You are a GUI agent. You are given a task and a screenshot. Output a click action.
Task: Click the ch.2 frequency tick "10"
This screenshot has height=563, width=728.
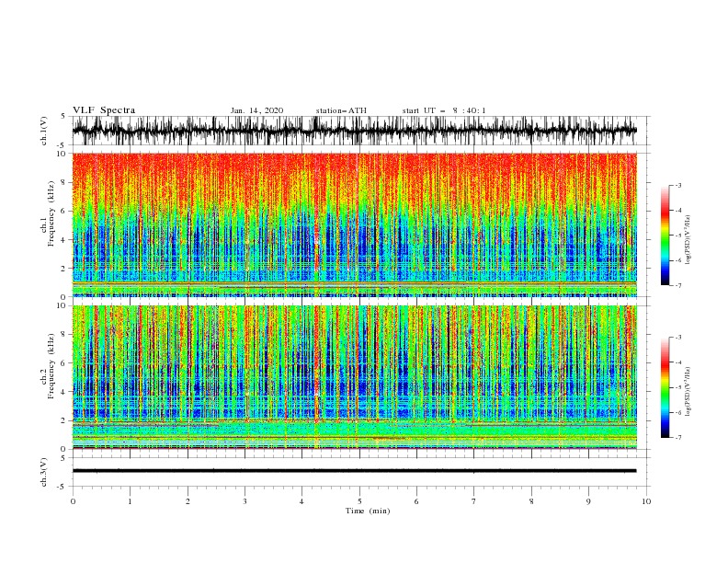tap(62, 305)
